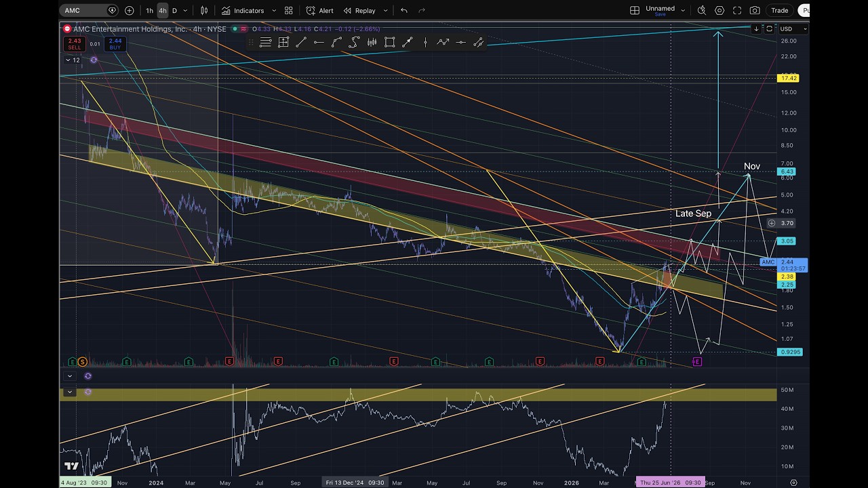
Task: Select the Double curve tool
Action: [x=354, y=42]
